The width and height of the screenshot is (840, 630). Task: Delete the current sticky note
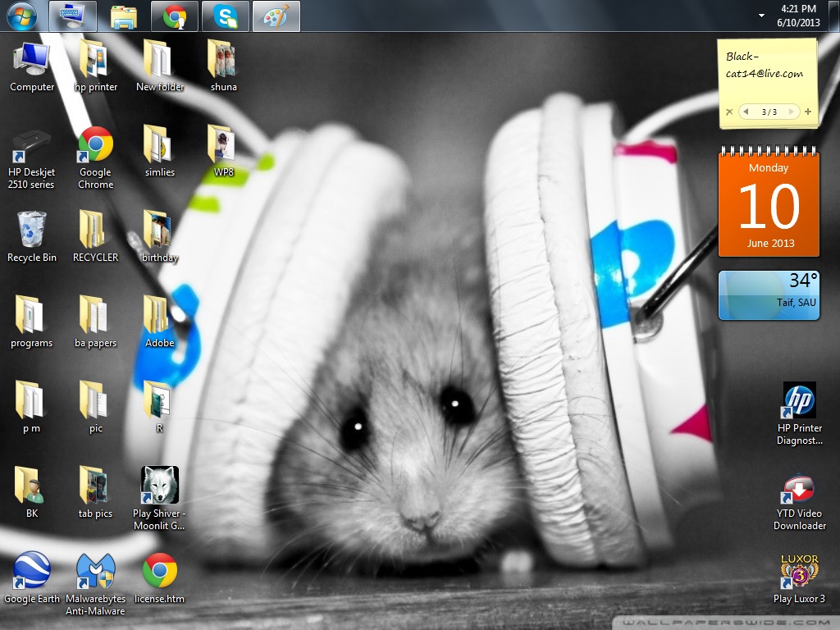729,112
